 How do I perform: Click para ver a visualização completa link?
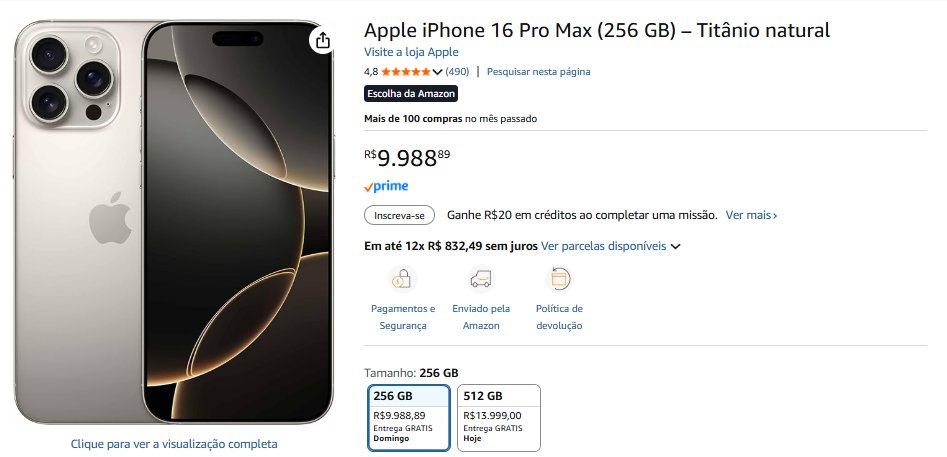pos(174,444)
